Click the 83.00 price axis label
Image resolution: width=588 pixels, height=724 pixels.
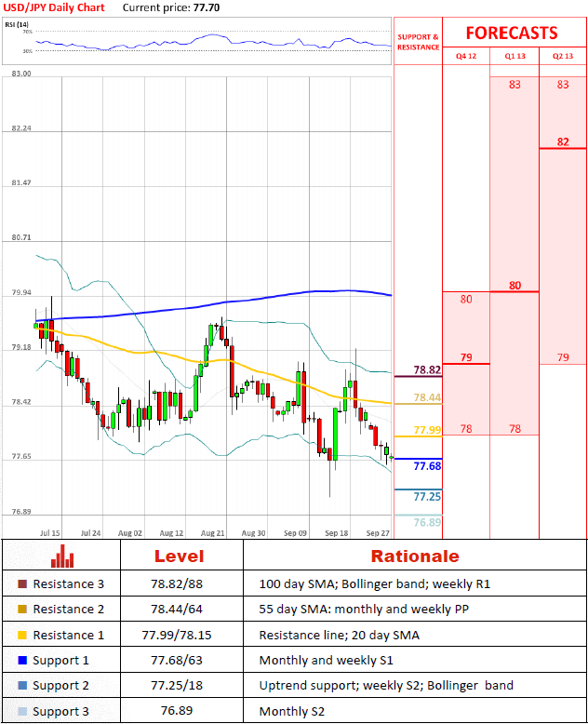[21, 74]
